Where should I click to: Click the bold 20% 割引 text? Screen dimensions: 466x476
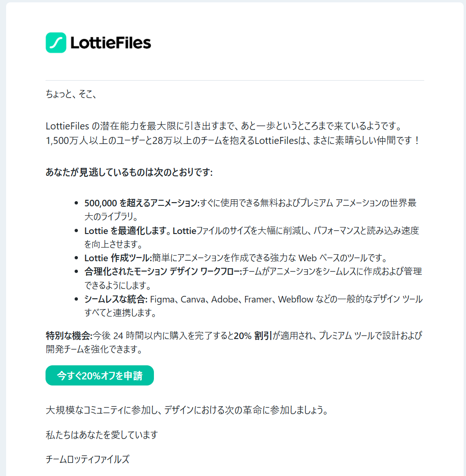[x=253, y=336]
